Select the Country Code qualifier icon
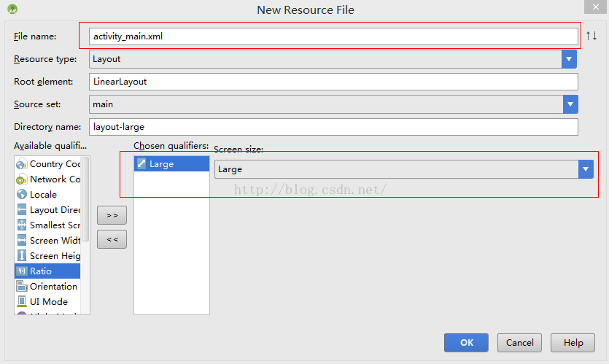The width and height of the screenshot is (609, 364). tap(21, 164)
